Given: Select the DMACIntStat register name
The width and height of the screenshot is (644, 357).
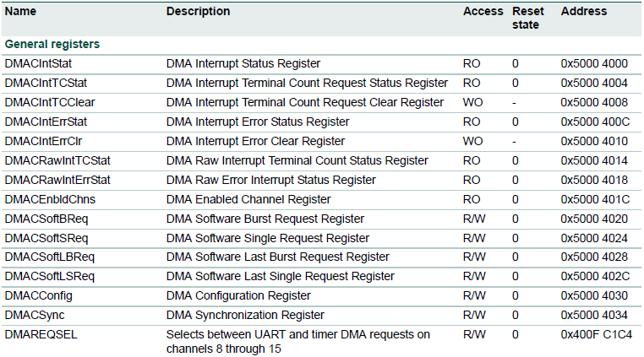Looking at the screenshot, I should point(39,63).
